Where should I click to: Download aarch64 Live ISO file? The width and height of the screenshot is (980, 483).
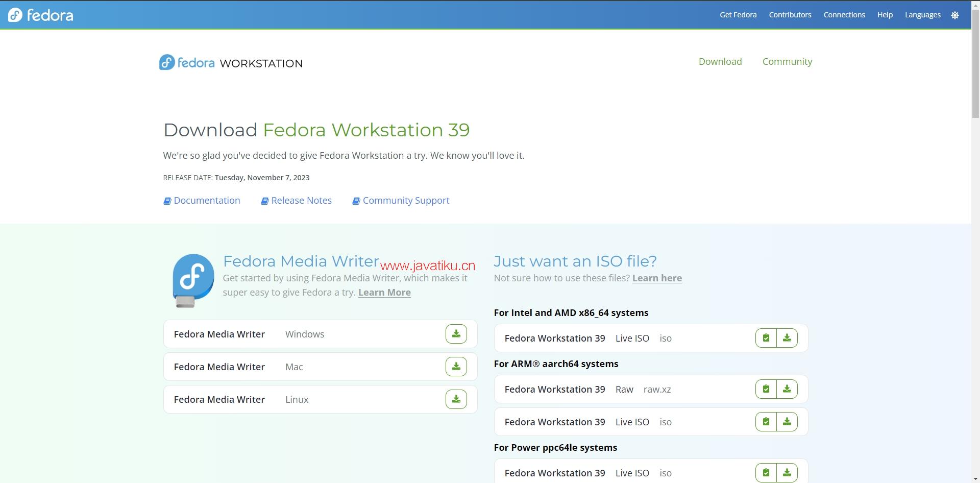pos(787,422)
